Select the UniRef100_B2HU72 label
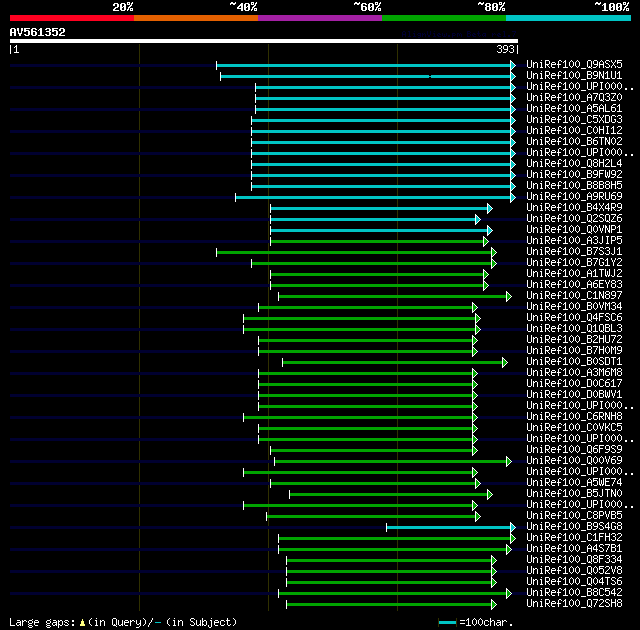Screen dimensions: 640x630 click(x=574, y=340)
